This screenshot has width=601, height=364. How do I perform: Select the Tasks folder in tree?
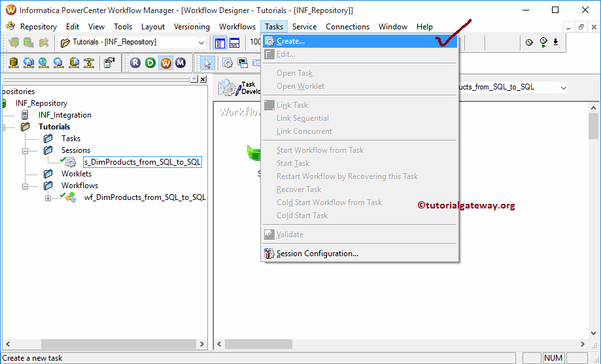point(71,139)
